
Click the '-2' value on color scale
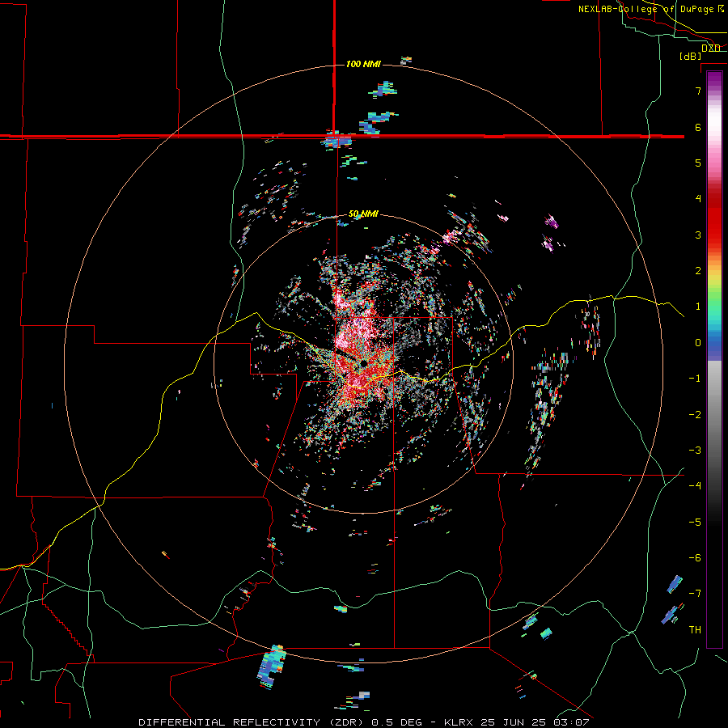[x=695, y=415]
